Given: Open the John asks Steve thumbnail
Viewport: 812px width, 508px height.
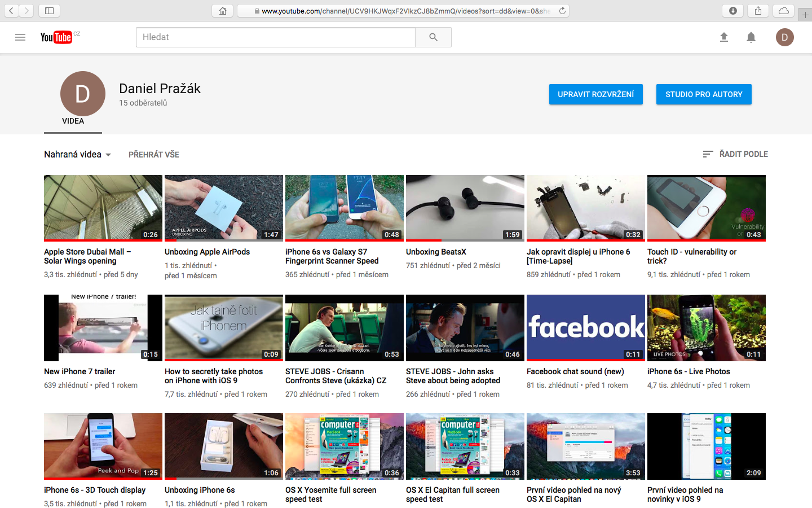Looking at the screenshot, I should click(x=465, y=328).
